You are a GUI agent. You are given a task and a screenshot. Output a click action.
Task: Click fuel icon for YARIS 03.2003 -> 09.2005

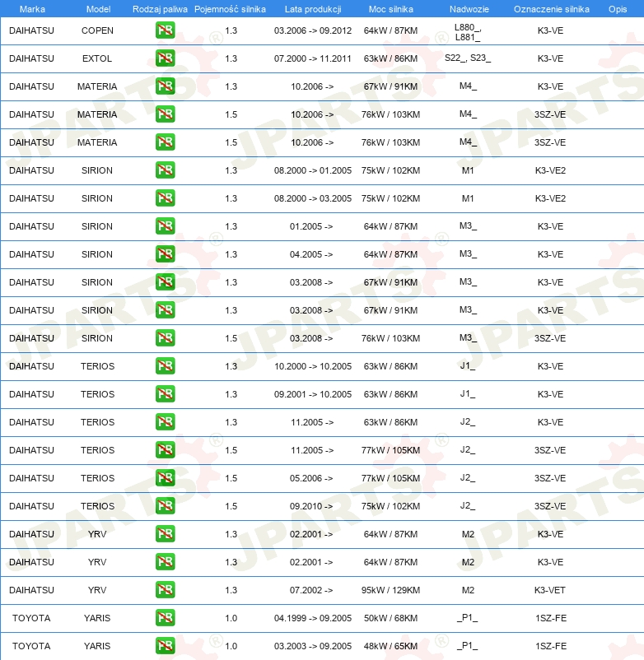tap(165, 646)
